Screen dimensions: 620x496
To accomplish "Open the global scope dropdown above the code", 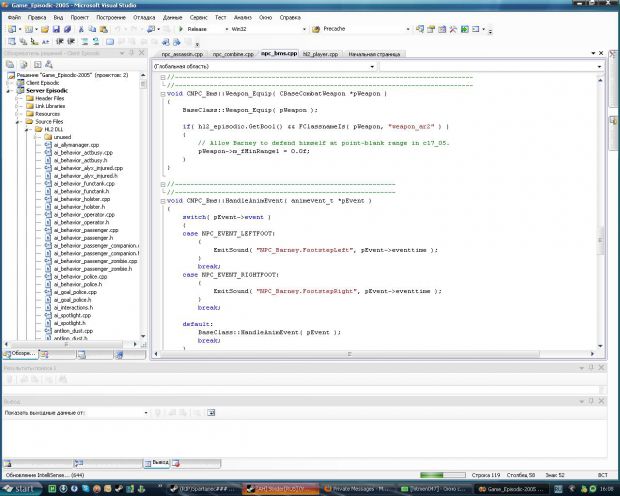I will pos(372,66).
